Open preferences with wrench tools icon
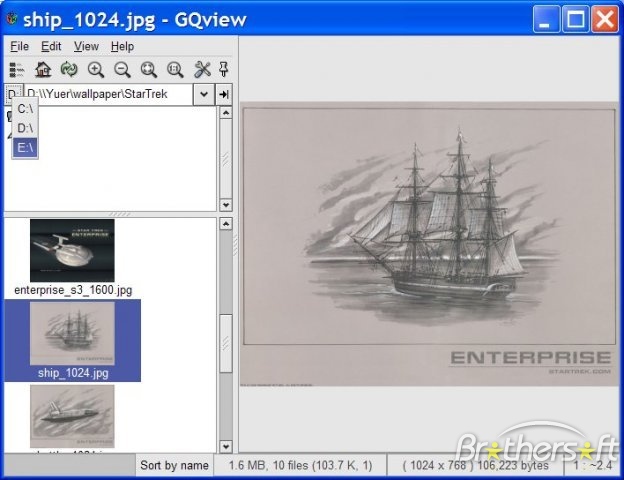The height and width of the screenshot is (480, 624). 202,70
